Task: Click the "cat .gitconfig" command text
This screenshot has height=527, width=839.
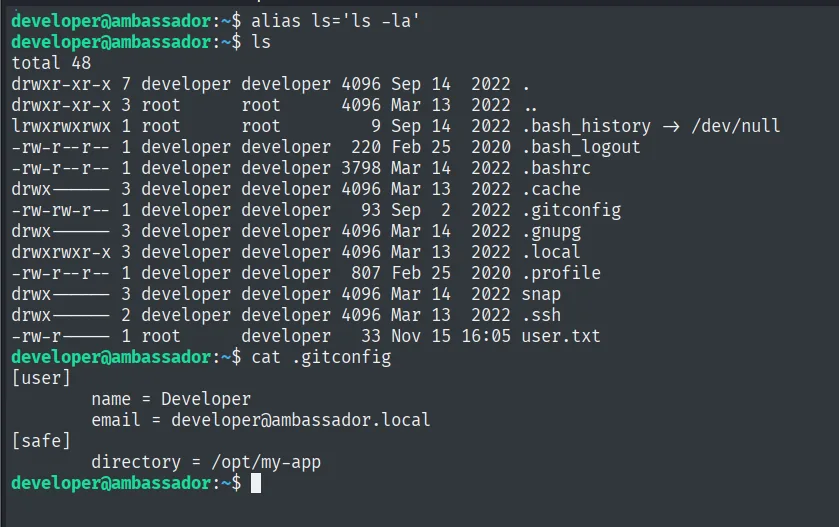Action: pyautogui.click(x=321, y=357)
